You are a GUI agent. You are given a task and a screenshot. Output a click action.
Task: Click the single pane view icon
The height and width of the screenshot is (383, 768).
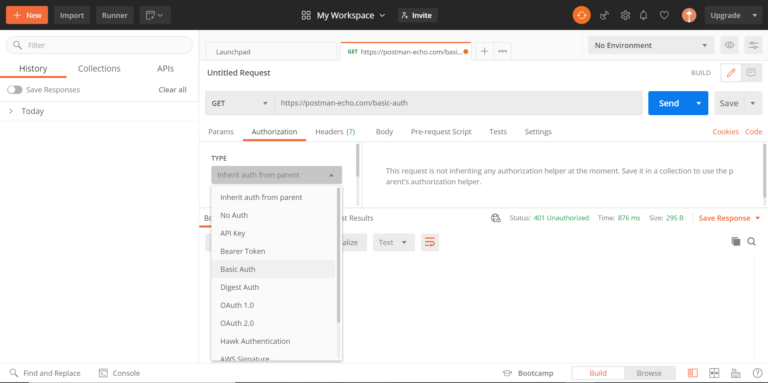(693, 373)
